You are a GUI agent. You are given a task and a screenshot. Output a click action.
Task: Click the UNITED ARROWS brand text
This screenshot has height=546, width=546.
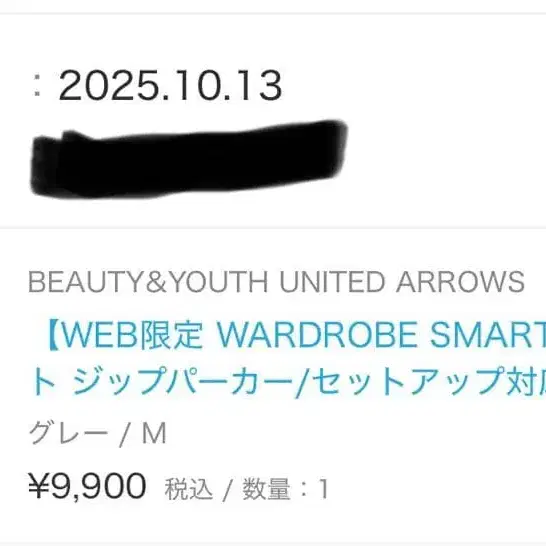pyautogui.click(x=402, y=281)
